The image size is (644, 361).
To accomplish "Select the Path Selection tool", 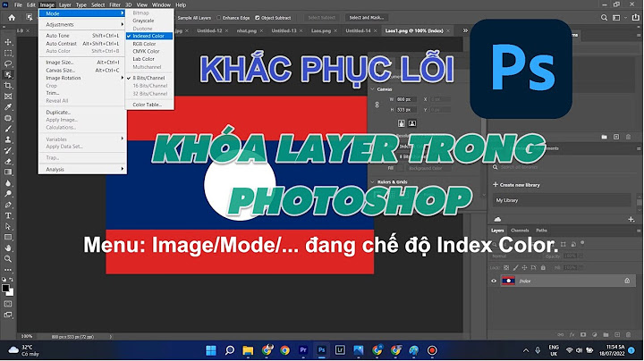I will coord(8,226).
